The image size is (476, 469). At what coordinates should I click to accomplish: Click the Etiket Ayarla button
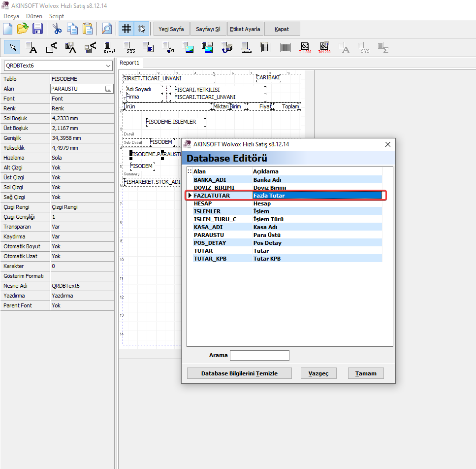tap(245, 29)
